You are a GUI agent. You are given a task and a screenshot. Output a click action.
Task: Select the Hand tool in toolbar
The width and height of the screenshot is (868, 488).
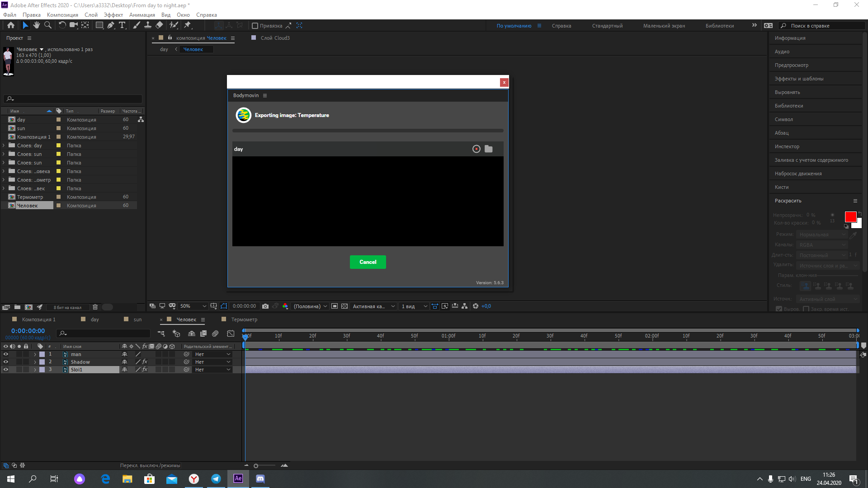coord(37,25)
